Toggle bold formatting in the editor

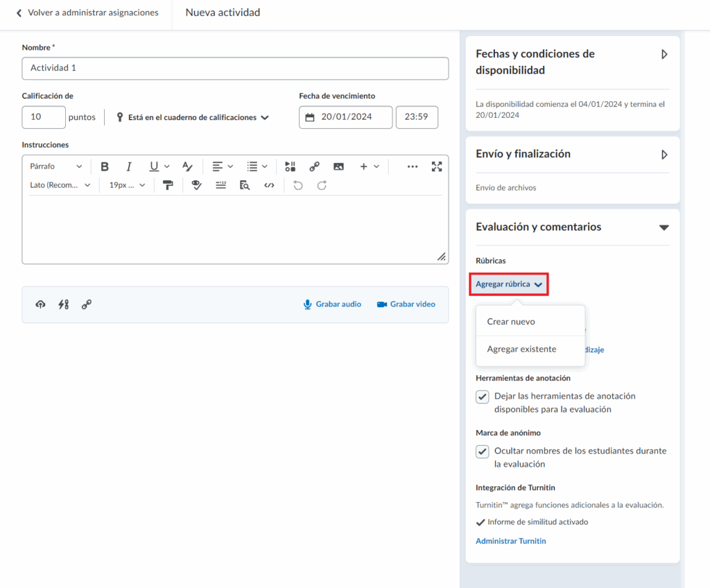[x=105, y=166]
